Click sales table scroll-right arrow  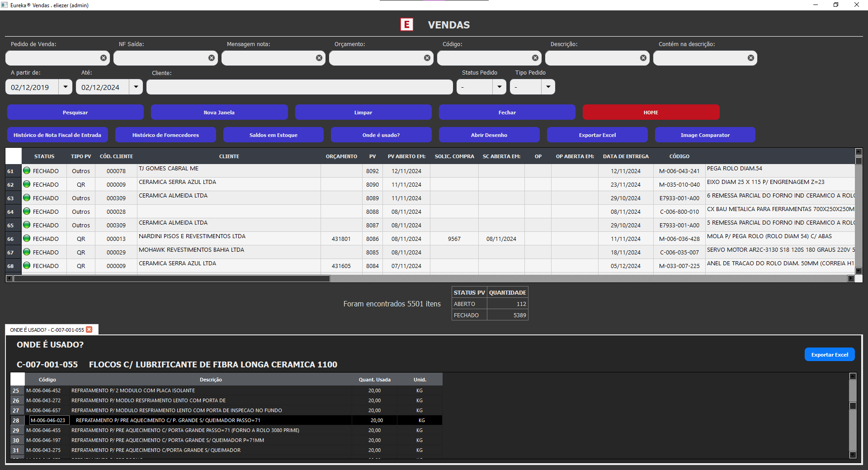(x=851, y=278)
